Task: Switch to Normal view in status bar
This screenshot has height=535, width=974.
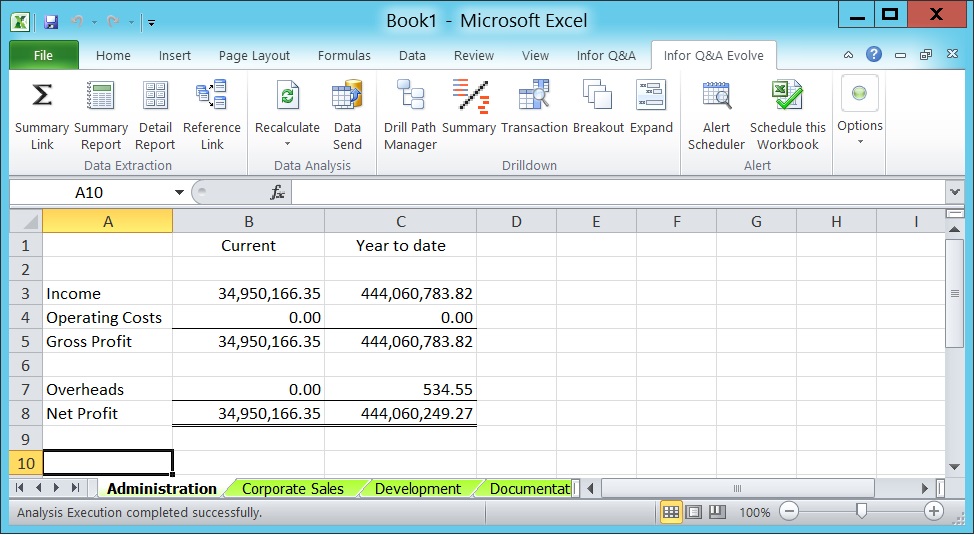Action: (671, 512)
